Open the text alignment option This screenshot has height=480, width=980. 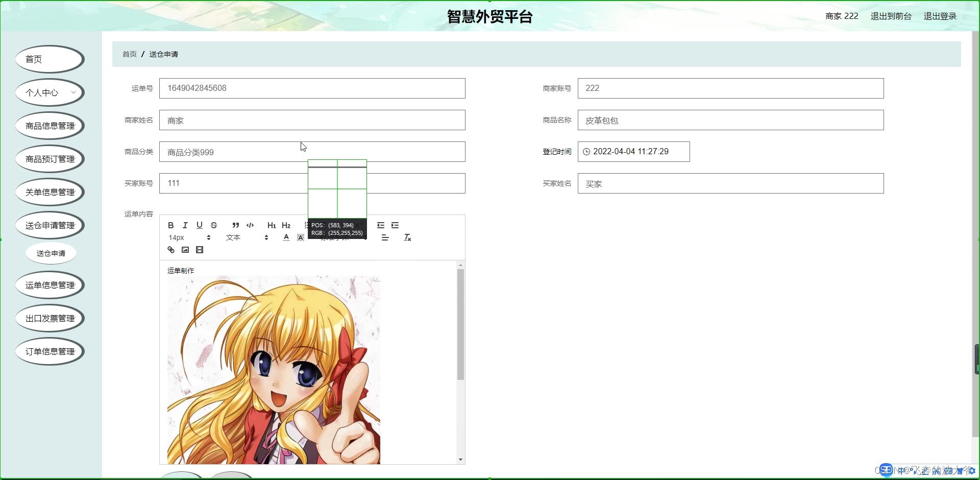coord(385,237)
